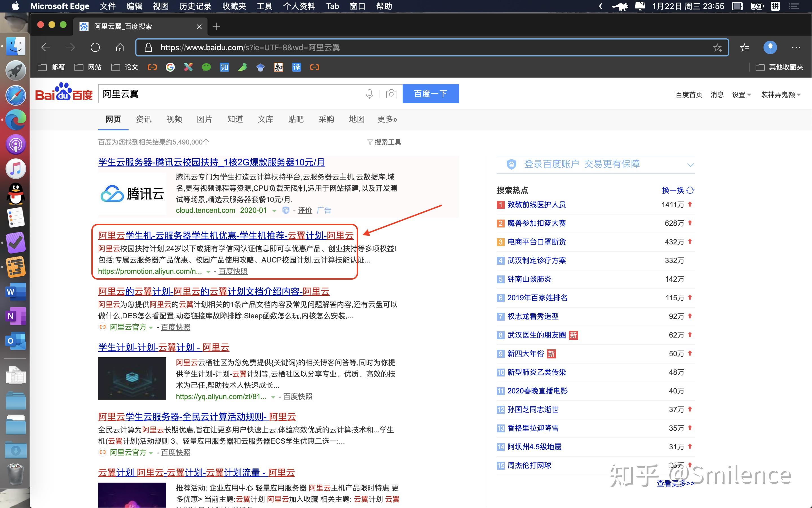Open the 译 translate bookmark icon

tap(296, 67)
